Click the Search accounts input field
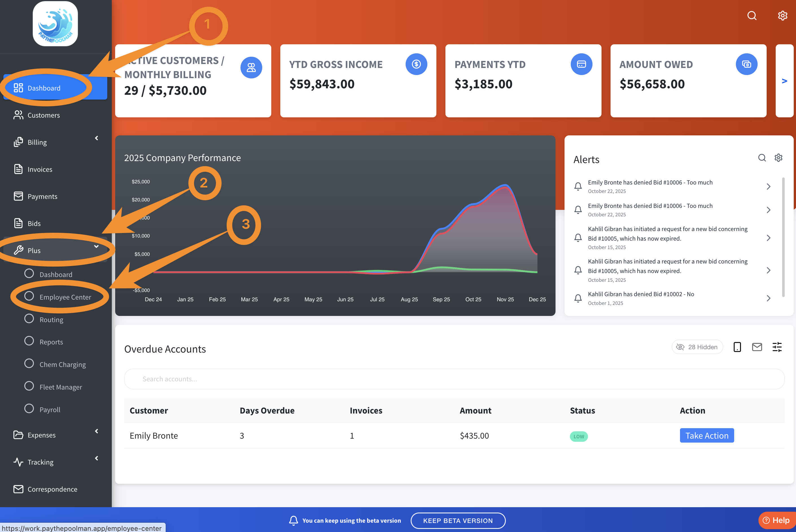This screenshot has width=796, height=532. pyautogui.click(x=454, y=379)
